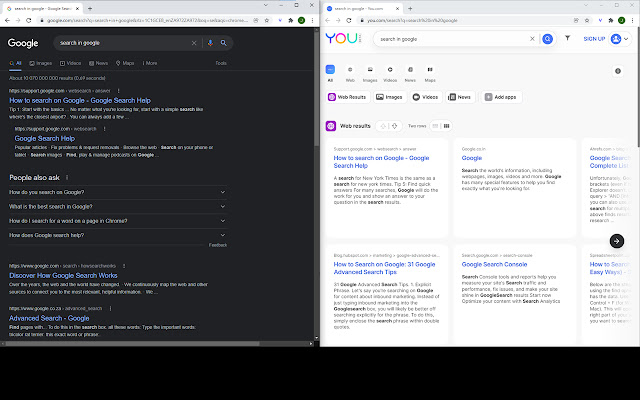Screen dimensions: 640x400
Task: Open People also ask options dots
Action: tap(67, 178)
